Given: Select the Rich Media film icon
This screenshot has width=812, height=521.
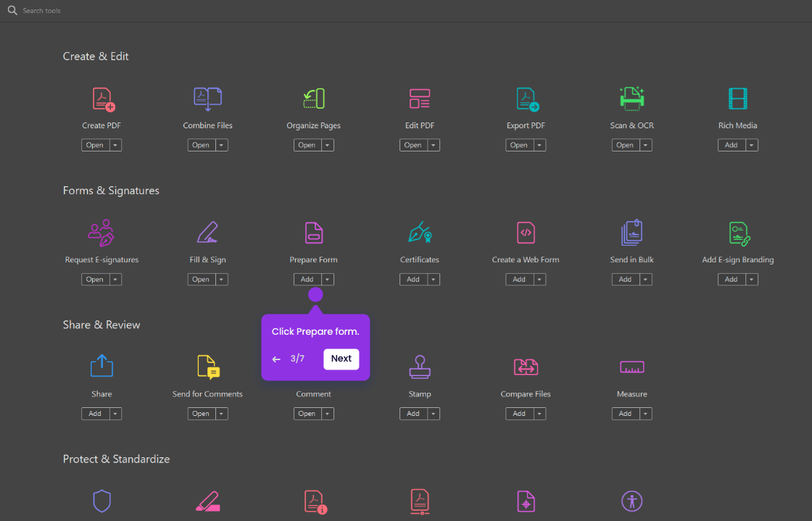Looking at the screenshot, I should pyautogui.click(x=738, y=99).
